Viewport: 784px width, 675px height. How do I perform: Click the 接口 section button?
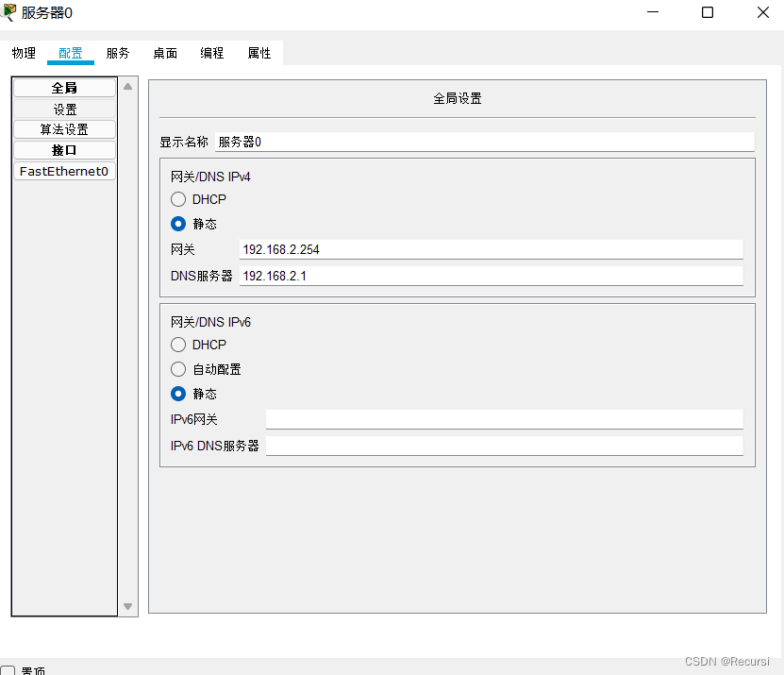pos(64,150)
